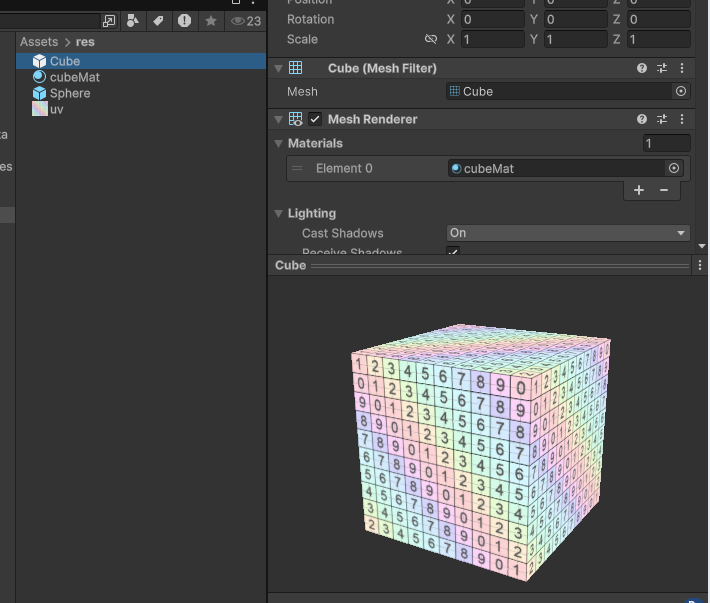
Task: Collapse the Lighting foldout
Action: pos(279,213)
